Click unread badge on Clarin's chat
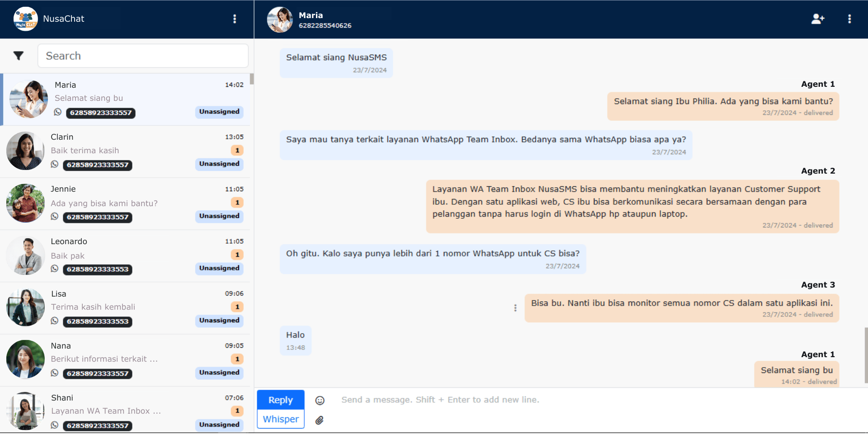The width and height of the screenshot is (868, 434). [237, 150]
